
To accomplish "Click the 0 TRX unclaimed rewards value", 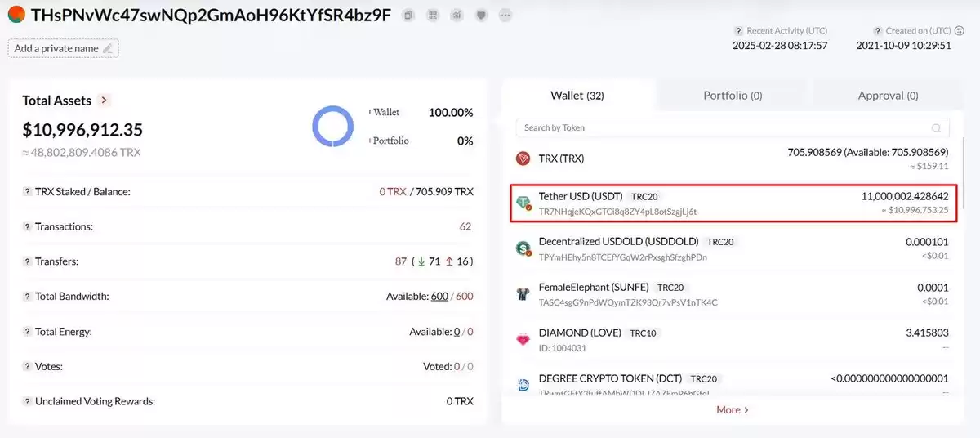I will click(460, 402).
